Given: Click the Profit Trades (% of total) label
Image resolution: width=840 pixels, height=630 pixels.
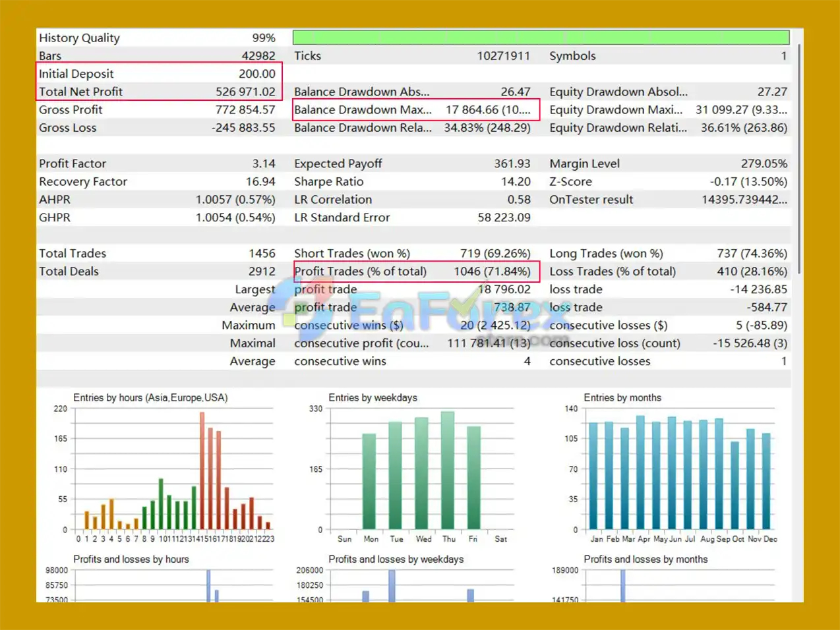Looking at the screenshot, I should [360, 272].
